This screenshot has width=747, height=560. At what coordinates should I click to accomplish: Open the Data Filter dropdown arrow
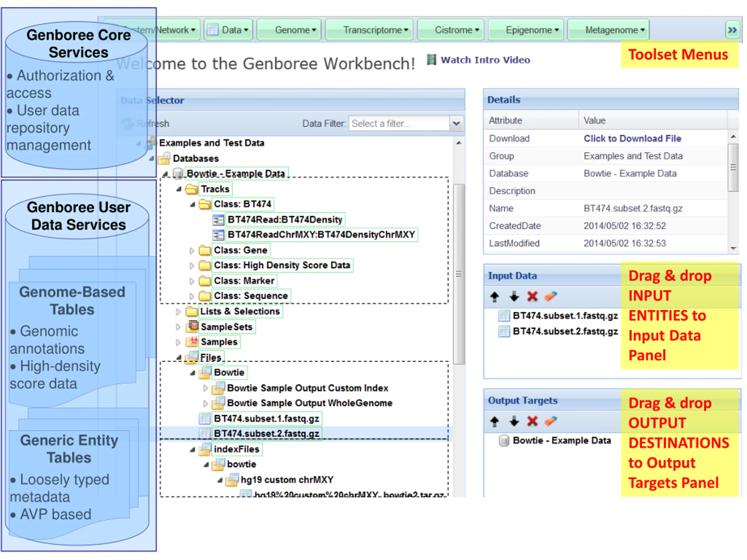point(456,124)
